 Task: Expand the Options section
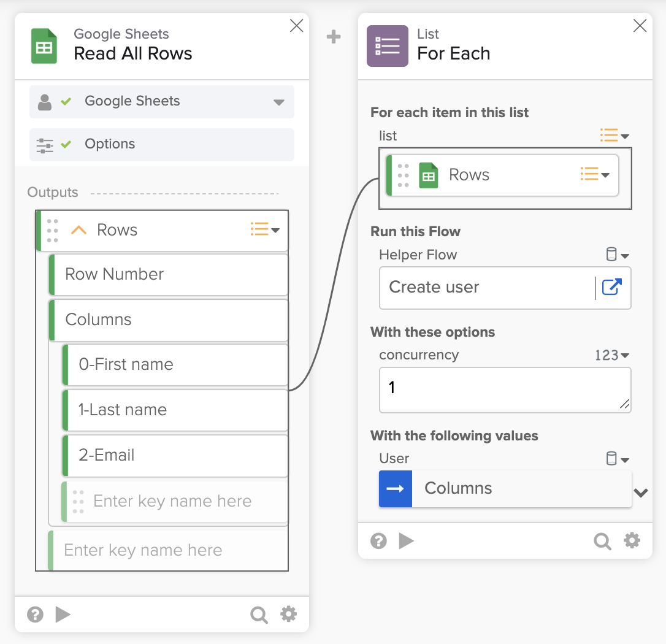pyautogui.click(x=162, y=144)
